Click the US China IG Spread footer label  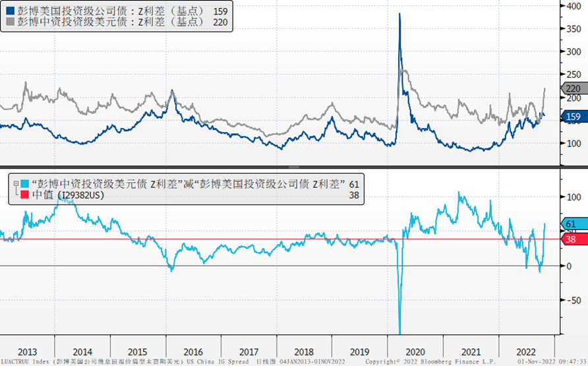(218, 362)
